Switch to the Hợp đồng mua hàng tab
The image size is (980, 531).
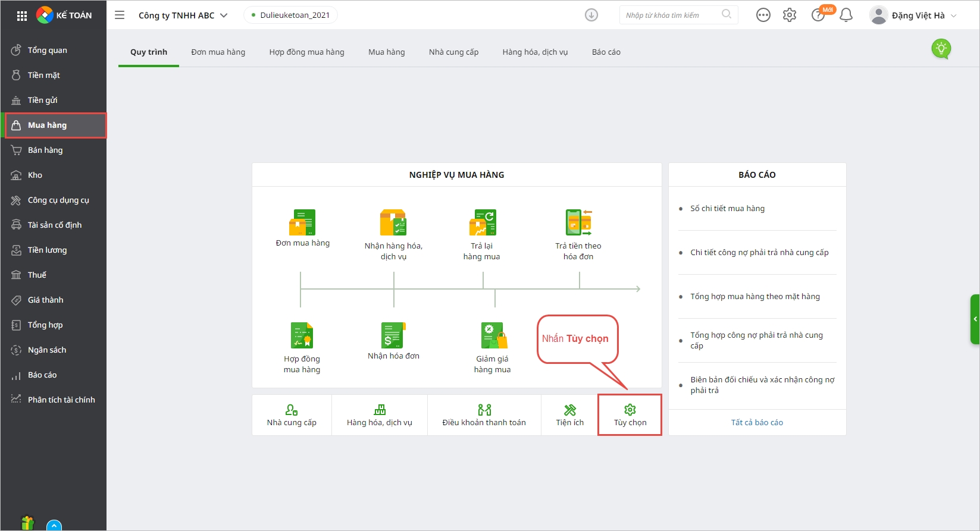click(x=306, y=52)
